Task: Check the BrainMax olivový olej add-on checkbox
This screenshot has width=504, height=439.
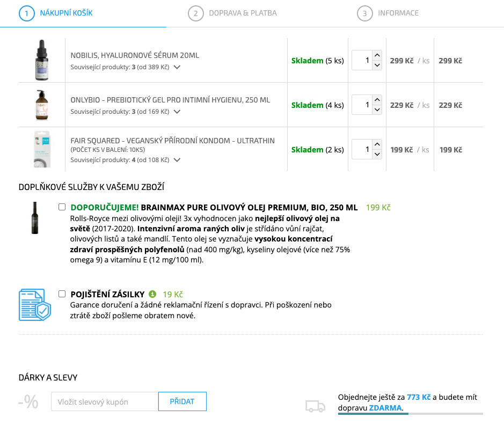Action: (62, 207)
